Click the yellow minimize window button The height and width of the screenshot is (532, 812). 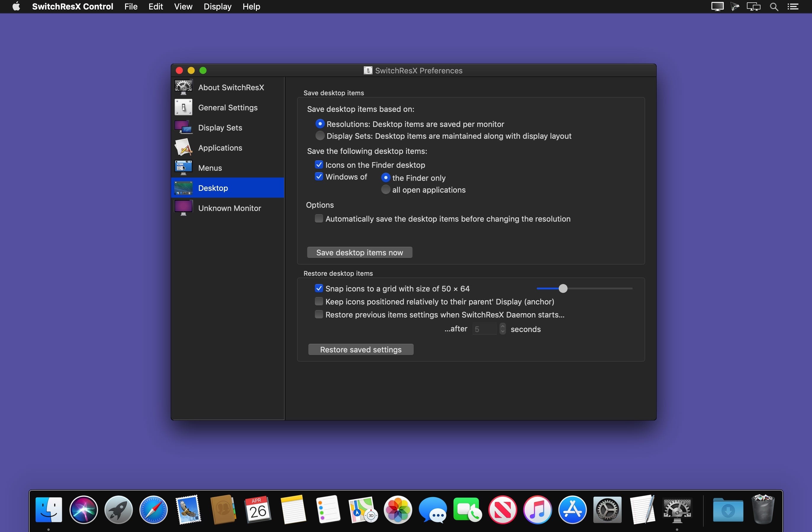pos(191,70)
